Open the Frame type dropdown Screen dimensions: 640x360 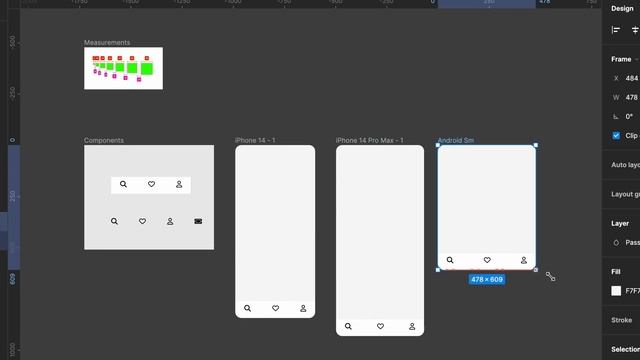coord(624,59)
